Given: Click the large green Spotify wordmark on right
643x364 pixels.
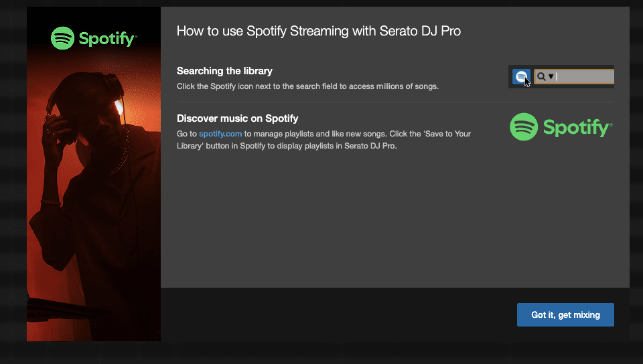Looking at the screenshot, I should point(576,127).
